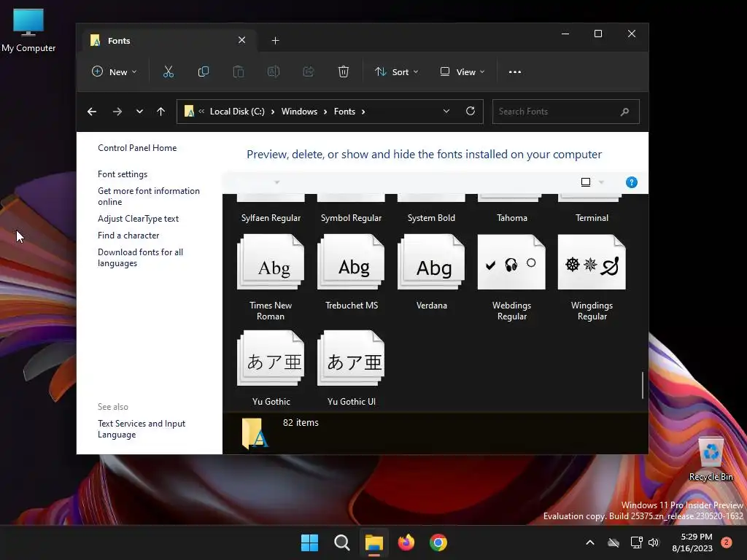
Task: Open Find a character link
Action: tap(128, 236)
